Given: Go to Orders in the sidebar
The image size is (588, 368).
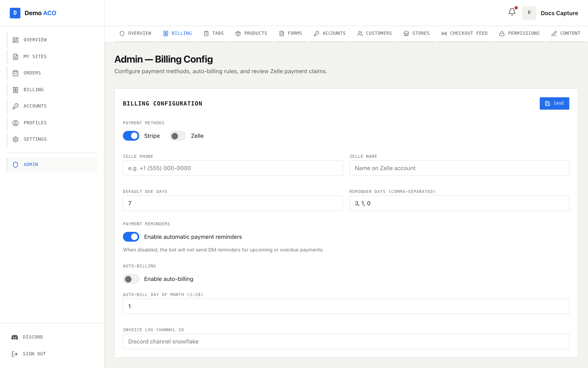Looking at the screenshot, I should [52, 73].
